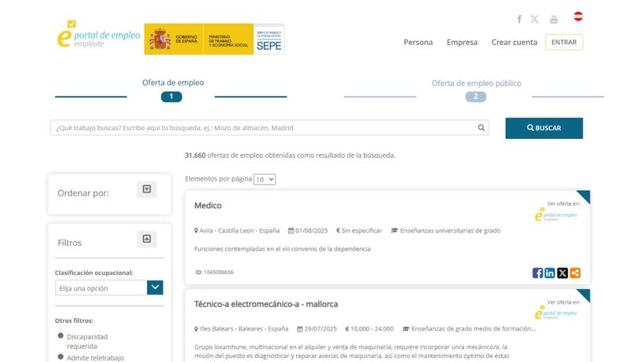Share the Medico offer on LinkedIn
Screen dimensions: 644x362
550,273
